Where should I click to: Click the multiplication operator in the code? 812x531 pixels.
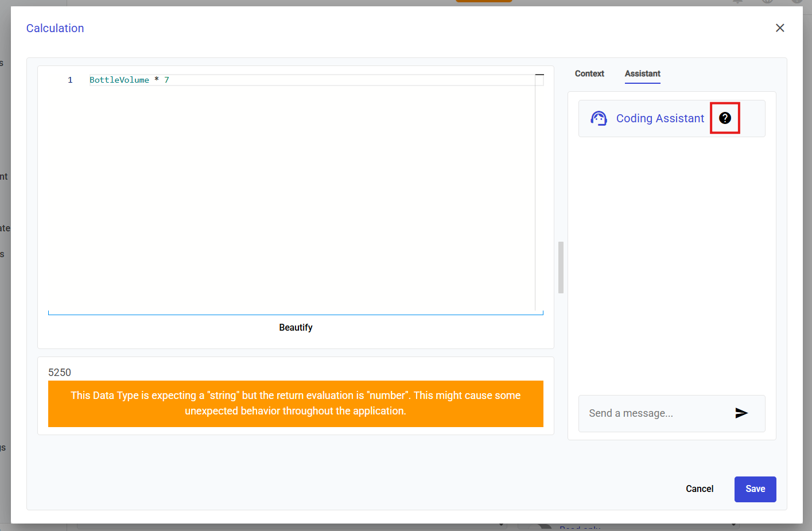[157, 80]
